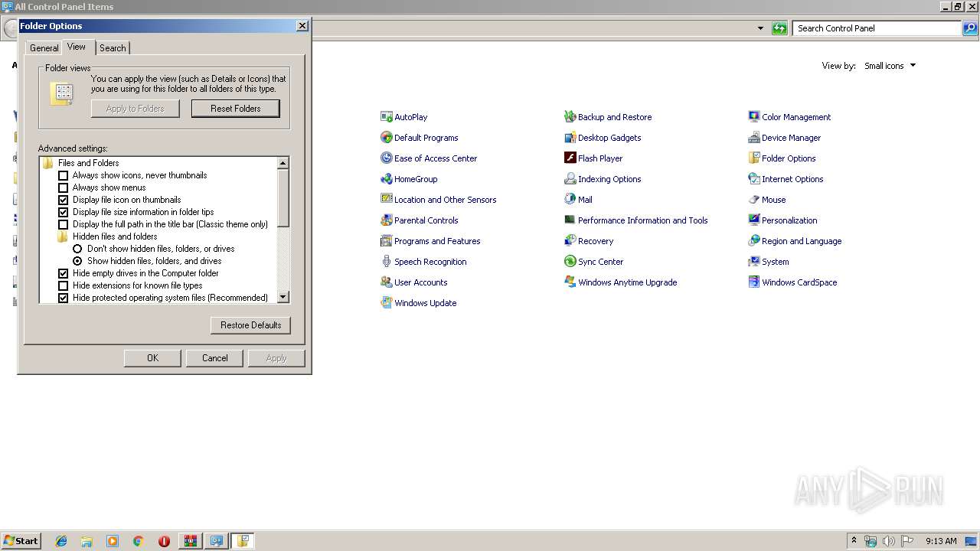The image size is (980, 551).
Task: Click the Restore Defaults button
Action: (x=250, y=325)
